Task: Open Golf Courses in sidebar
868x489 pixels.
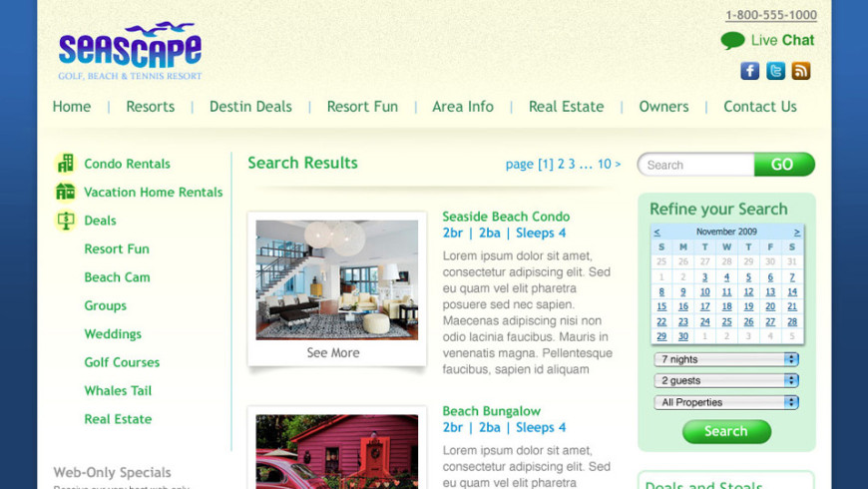Action: tap(122, 362)
